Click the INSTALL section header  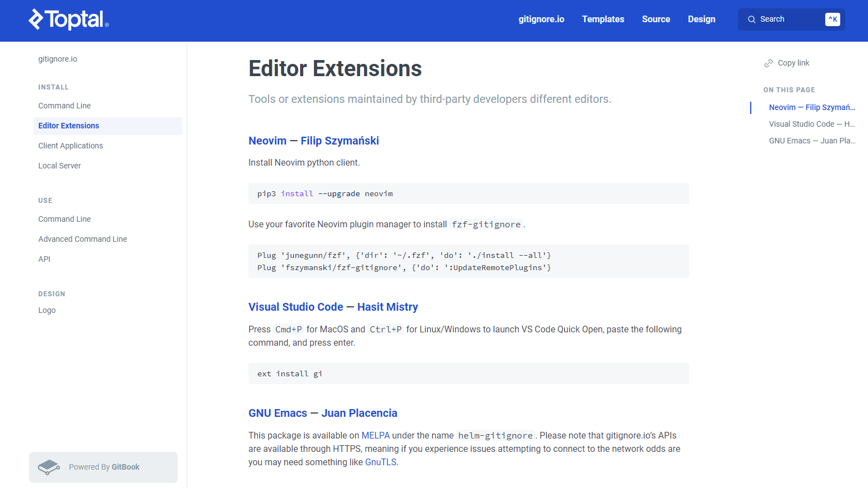(x=53, y=87)
